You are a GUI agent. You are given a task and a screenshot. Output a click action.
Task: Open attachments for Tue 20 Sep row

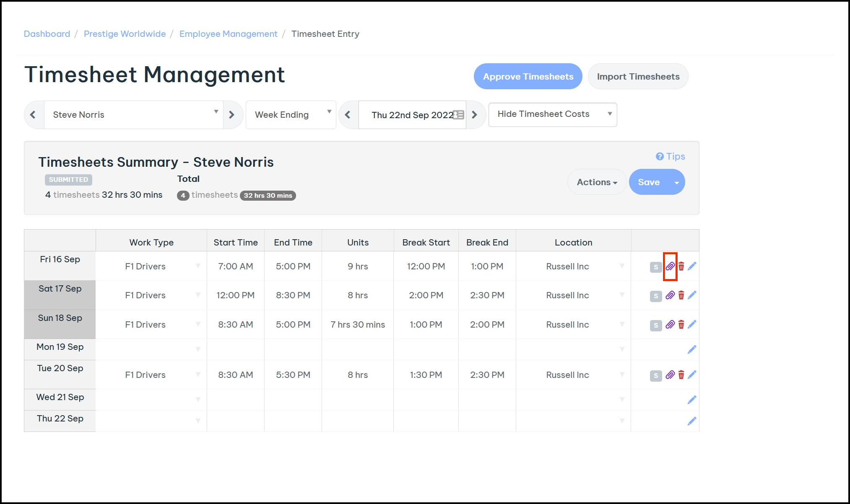(x=670, y=375)
